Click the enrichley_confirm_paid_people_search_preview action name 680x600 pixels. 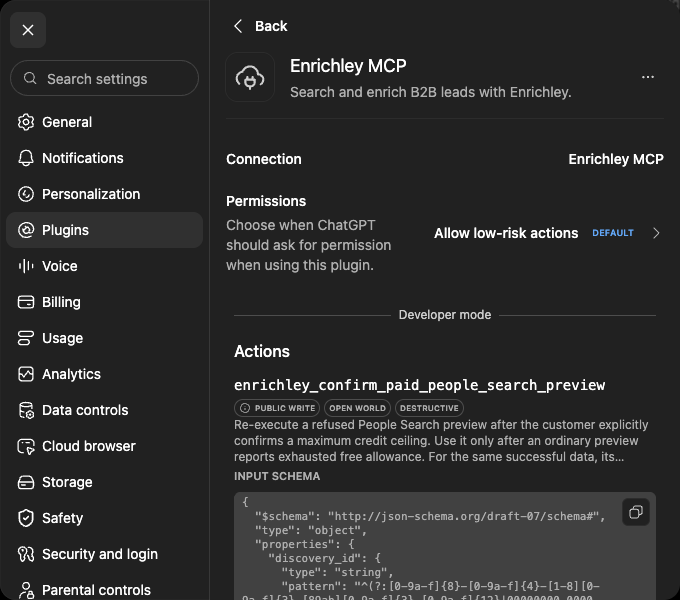tap(419, 385)
